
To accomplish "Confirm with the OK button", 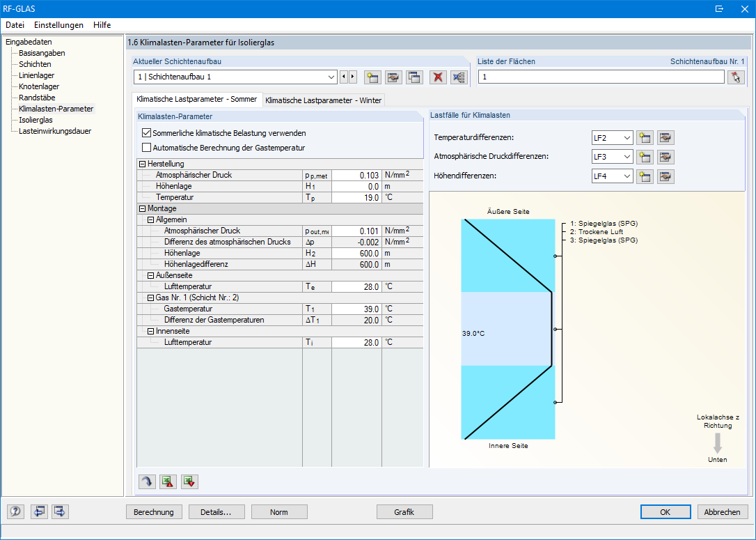I will pos(666,512).
